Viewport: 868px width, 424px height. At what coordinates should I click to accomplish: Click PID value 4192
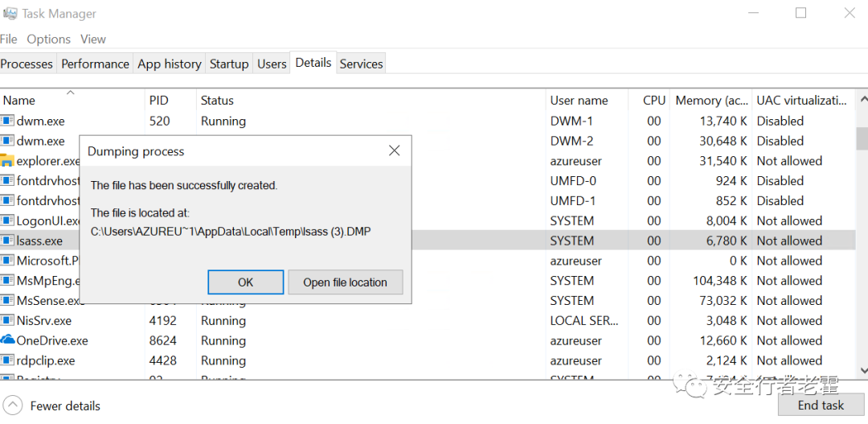tap(162, 320)
